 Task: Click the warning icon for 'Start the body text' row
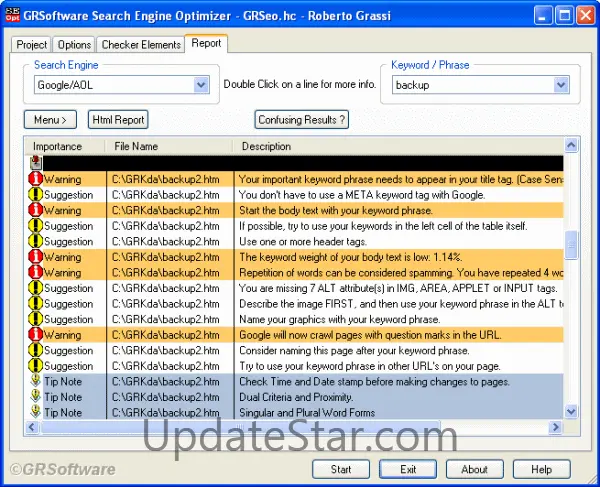(x=36, y=210)
